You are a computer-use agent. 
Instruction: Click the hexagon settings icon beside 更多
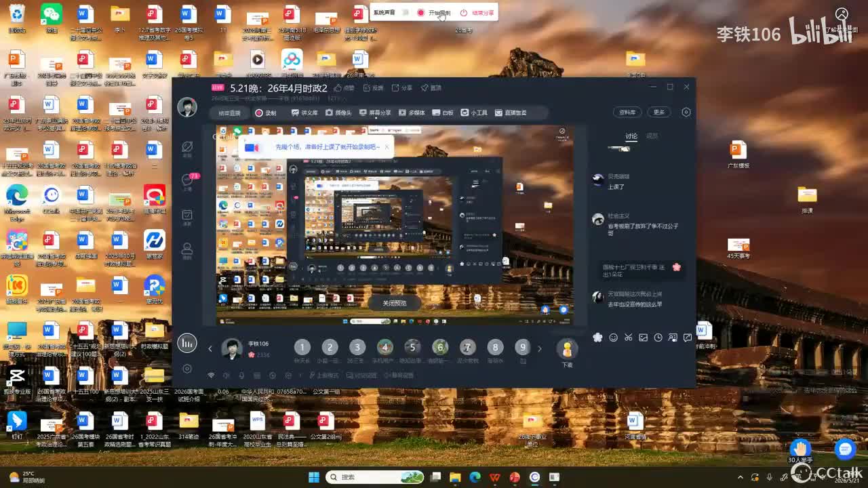point(686,112)
